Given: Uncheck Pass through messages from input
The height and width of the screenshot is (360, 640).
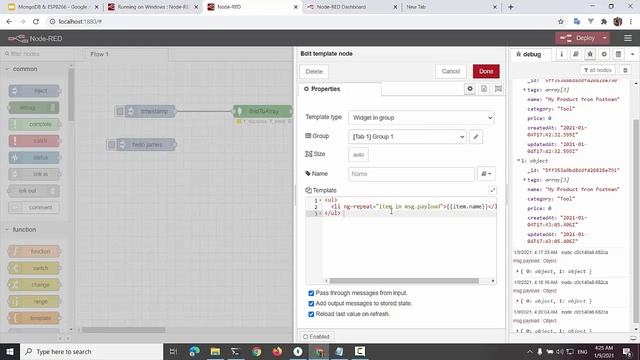Looking at the screenshot, I should [x=311, y=293].
